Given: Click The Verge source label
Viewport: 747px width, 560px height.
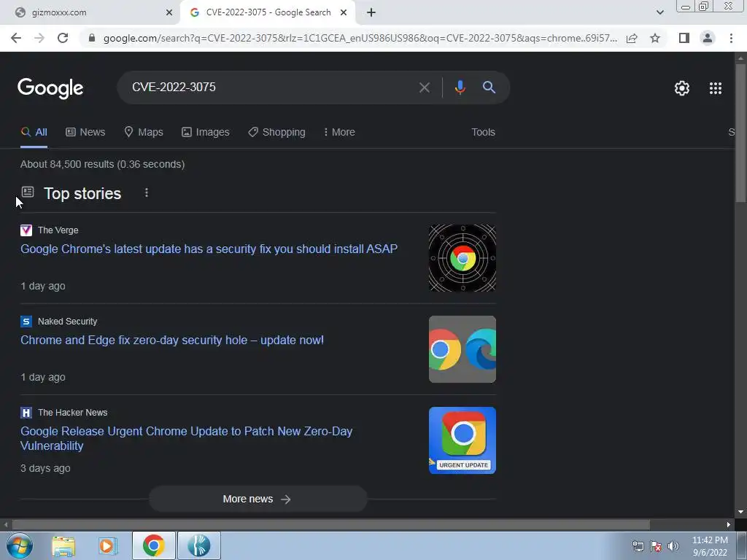Looking at the screenshot, I should (x=58, y=230).
